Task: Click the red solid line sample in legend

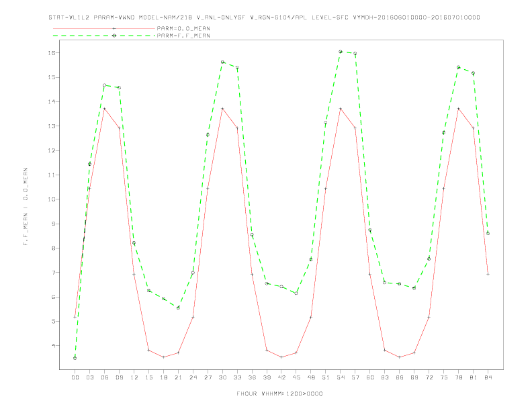Action: coord(104,28)
